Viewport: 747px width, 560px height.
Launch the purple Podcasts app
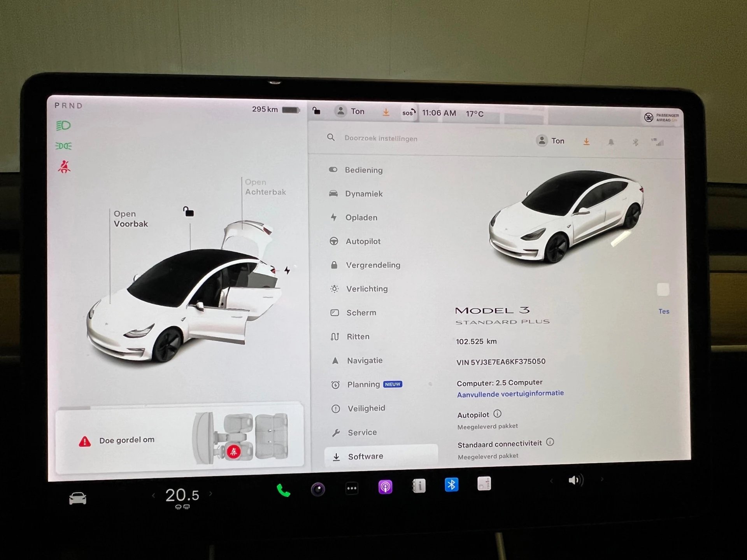385,487
